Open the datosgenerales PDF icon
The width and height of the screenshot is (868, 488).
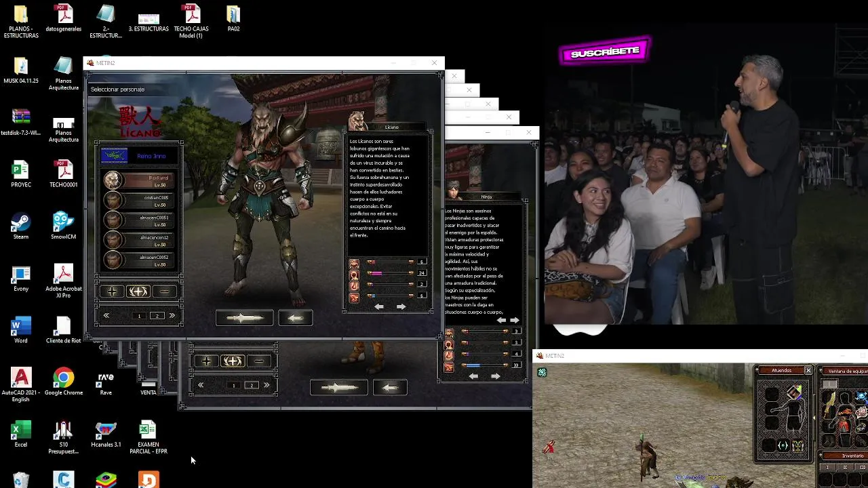63,19
